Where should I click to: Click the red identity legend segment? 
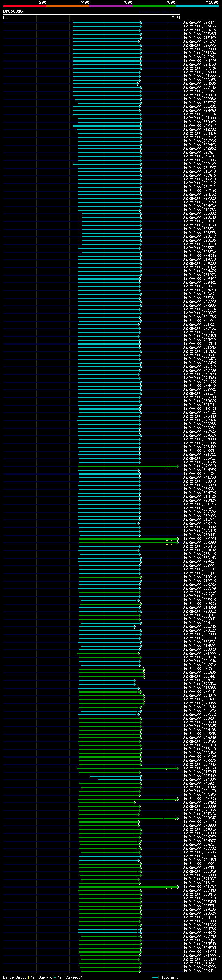pyautogui.click(x=25, y=6)
